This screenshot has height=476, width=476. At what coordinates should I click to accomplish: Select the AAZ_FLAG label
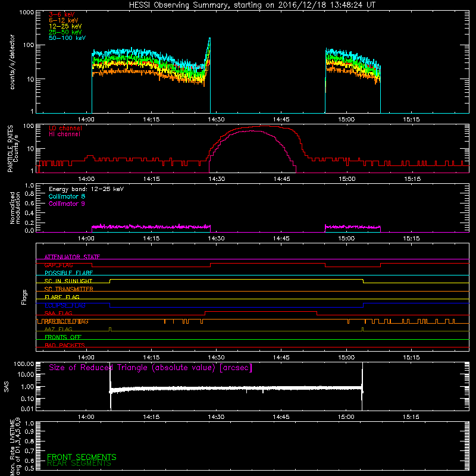click(58, 329)
